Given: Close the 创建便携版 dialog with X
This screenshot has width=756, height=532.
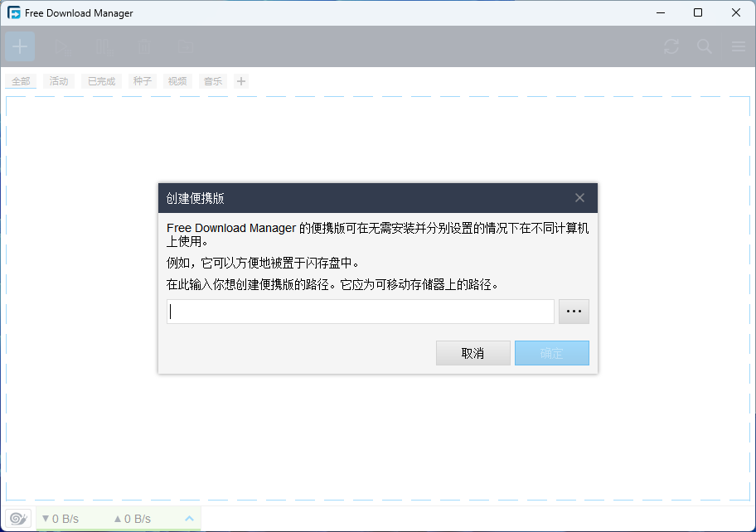Looking at the screenshot, I should click(579, 198).
